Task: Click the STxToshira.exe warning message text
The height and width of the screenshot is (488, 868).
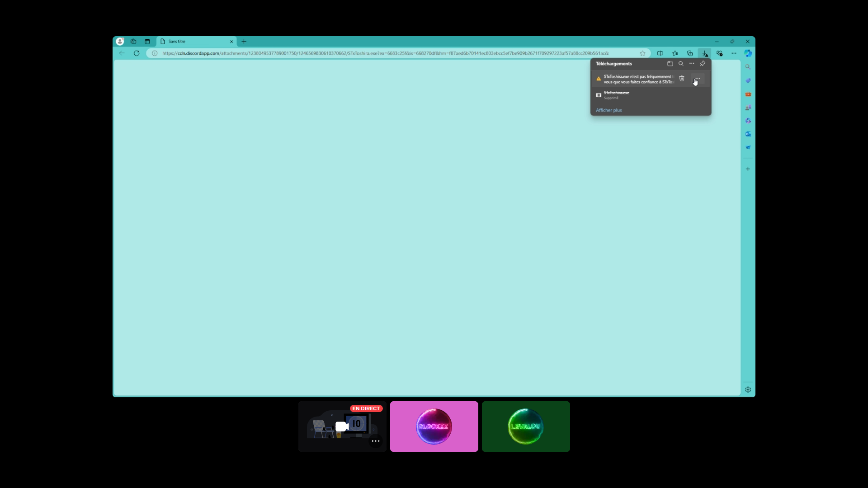Action: 639,79
